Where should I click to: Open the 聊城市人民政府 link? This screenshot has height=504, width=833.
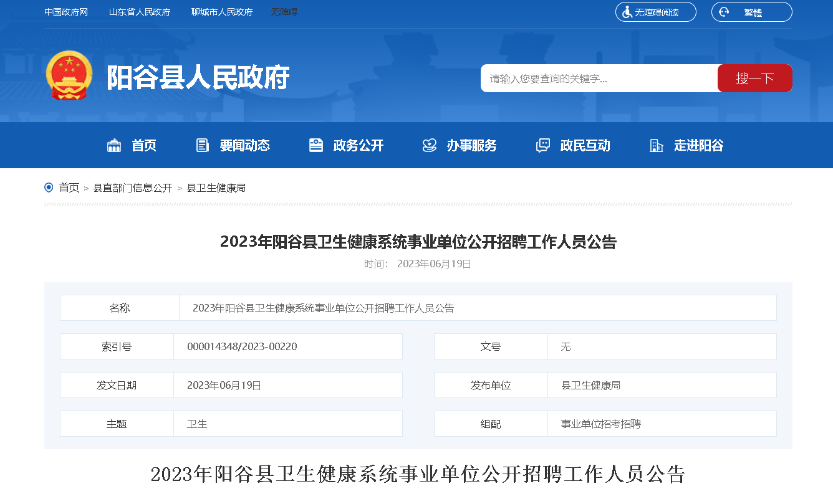(222, 12)
